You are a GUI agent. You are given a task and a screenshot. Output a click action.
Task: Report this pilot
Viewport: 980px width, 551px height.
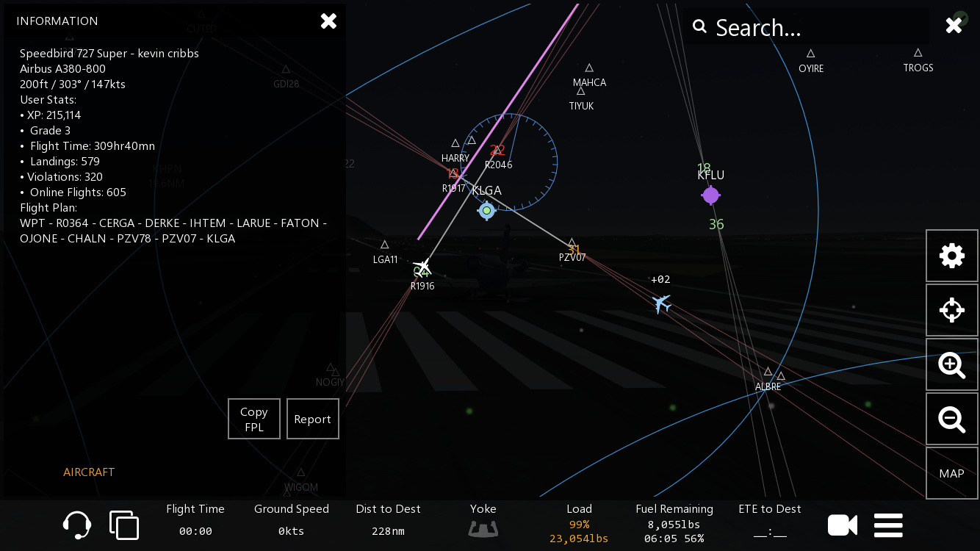(x=313, y=419)
